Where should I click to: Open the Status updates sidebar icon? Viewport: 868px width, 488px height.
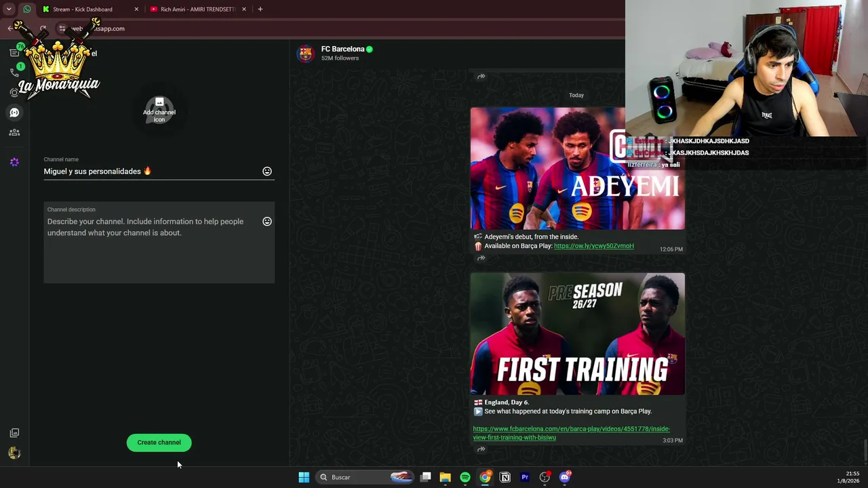point(14,92)
